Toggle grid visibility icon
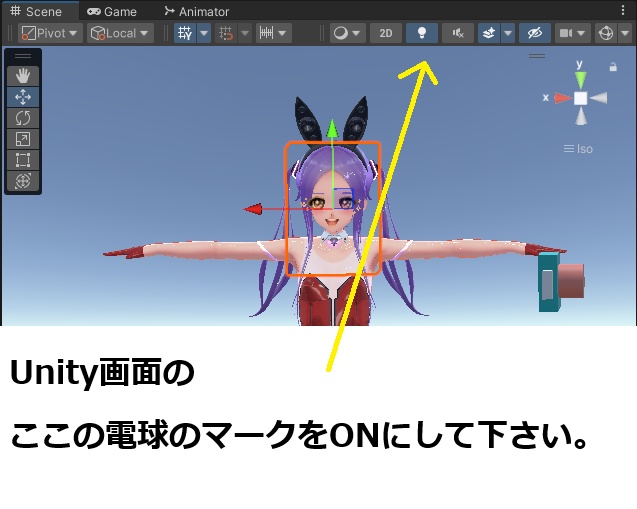637x509 pixels. pos(185,33)
